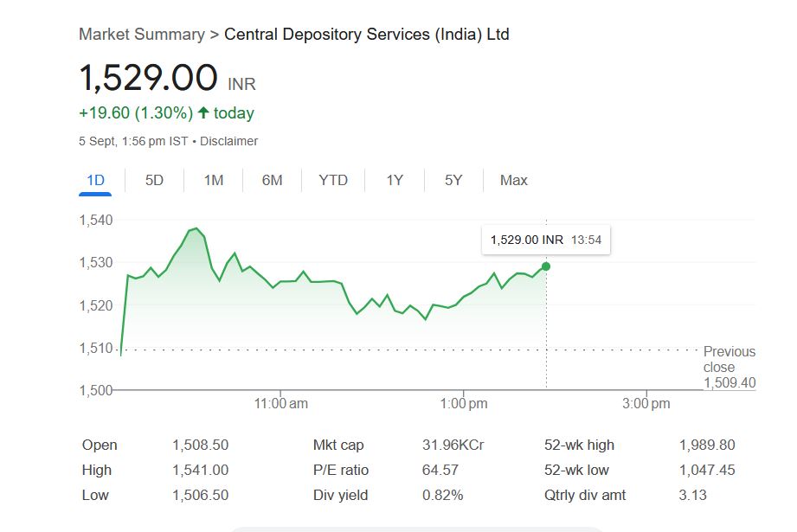Select the 1D time range tab
The width and height of the screenshot is (797, 532).
tap(95, 180)
